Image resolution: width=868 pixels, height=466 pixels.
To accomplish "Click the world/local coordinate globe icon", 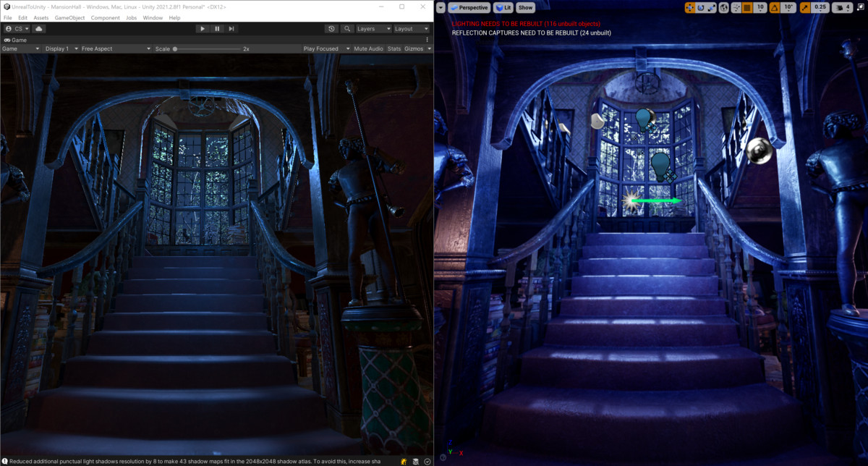I will tap(724, 7).
